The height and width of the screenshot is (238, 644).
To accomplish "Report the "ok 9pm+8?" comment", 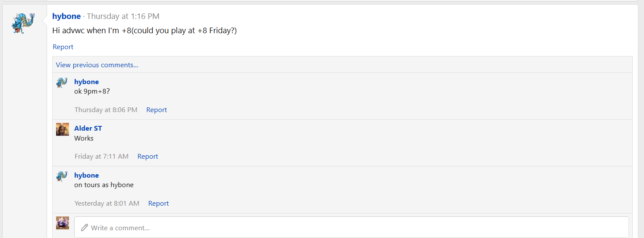I will [x=156, y=110].
